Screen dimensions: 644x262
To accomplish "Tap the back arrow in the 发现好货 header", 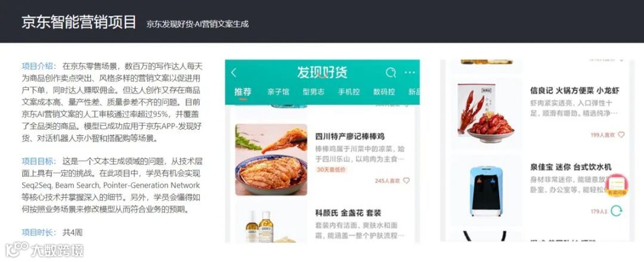I will click(x=234, y=73).
